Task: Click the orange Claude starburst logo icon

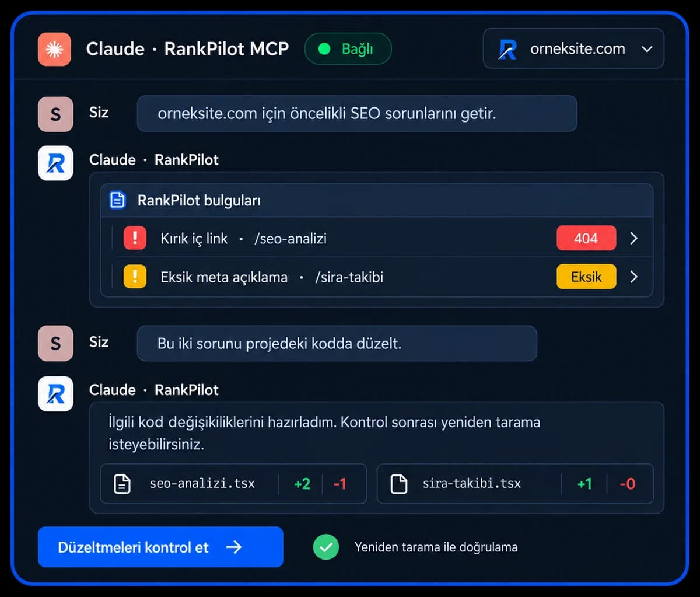Action: click(x=54, y=49)
